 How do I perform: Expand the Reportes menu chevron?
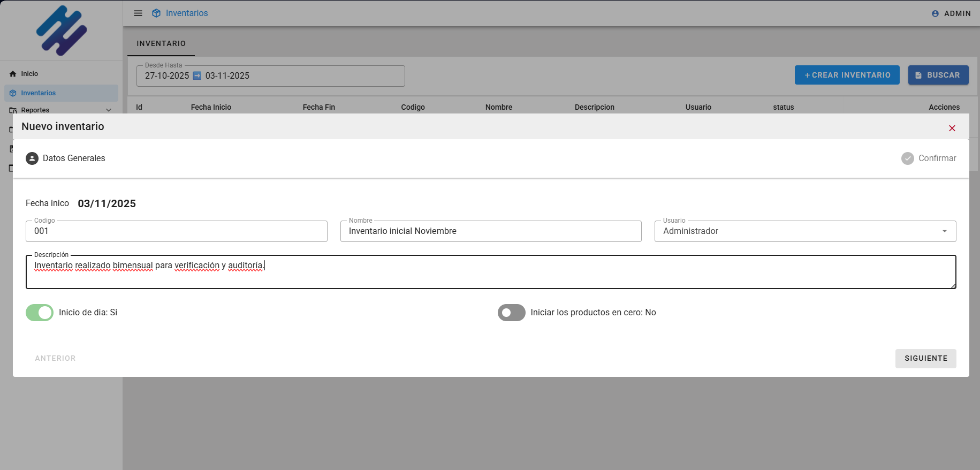click(x=109, y=110)
